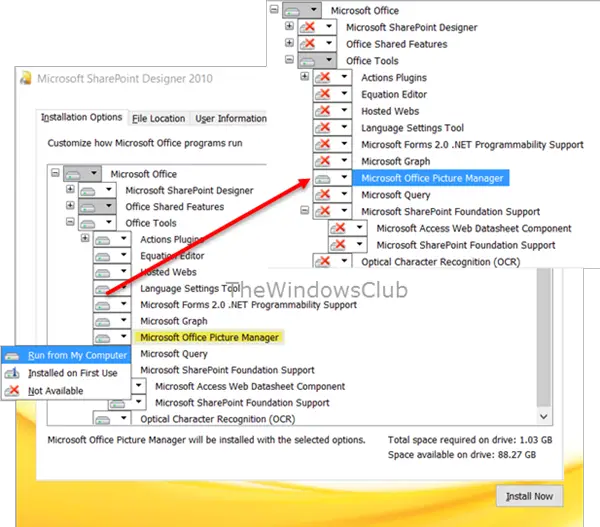The height and width of the screenshot is (527, 600).
Task: Expand Office Shared Features node in setup window
Action: (70, 206)
